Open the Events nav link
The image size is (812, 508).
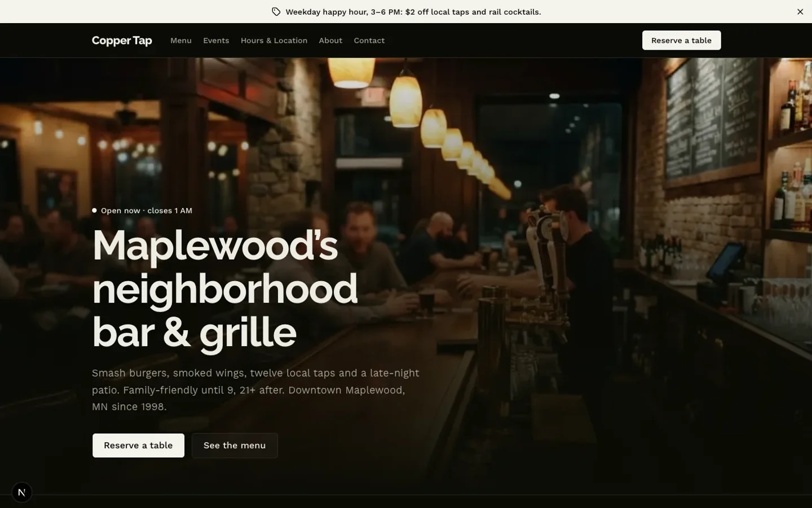pyautogui.click(x=216, y=41)
